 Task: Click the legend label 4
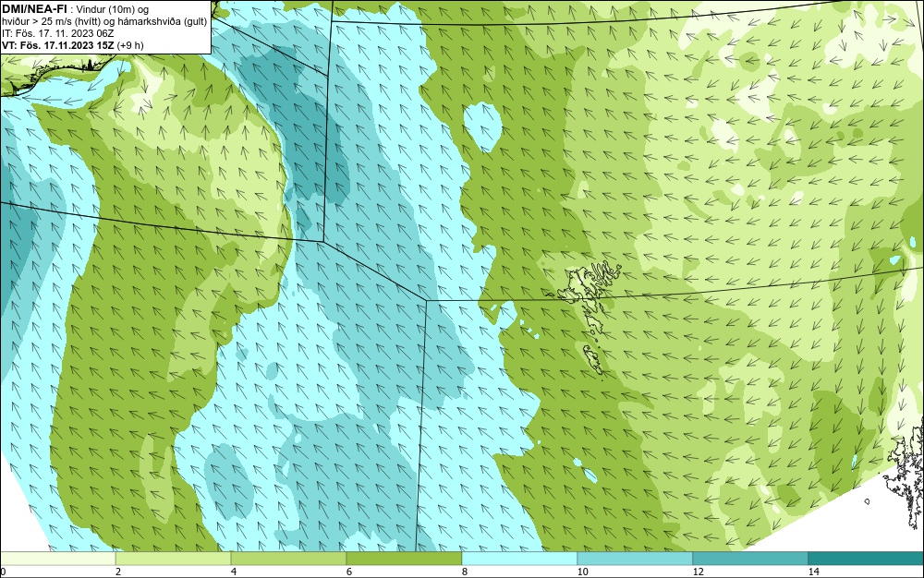click(x=234, y=572)
